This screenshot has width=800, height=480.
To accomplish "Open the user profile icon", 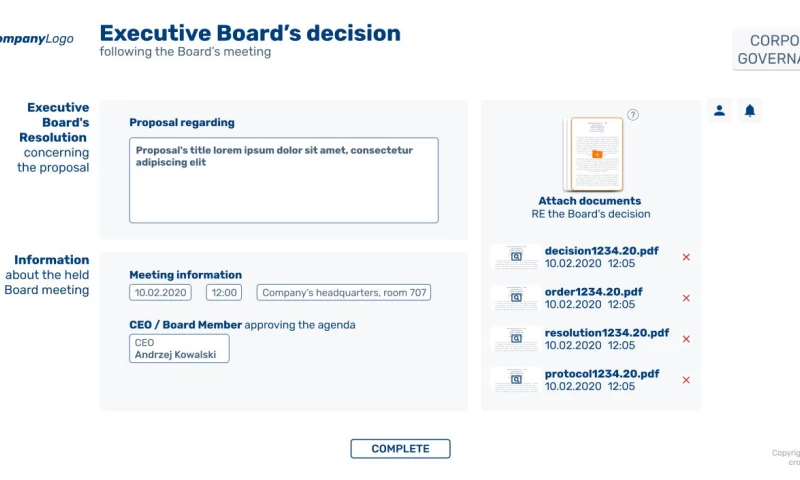I will 719,111.
